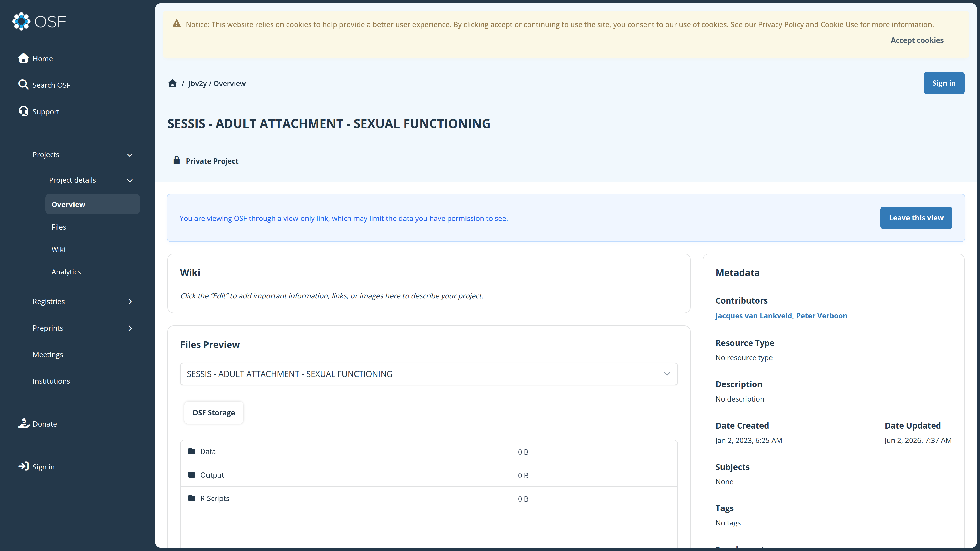The image size is (980, 551).
Task: Click the Output folder icon
Action: [192, 474]
